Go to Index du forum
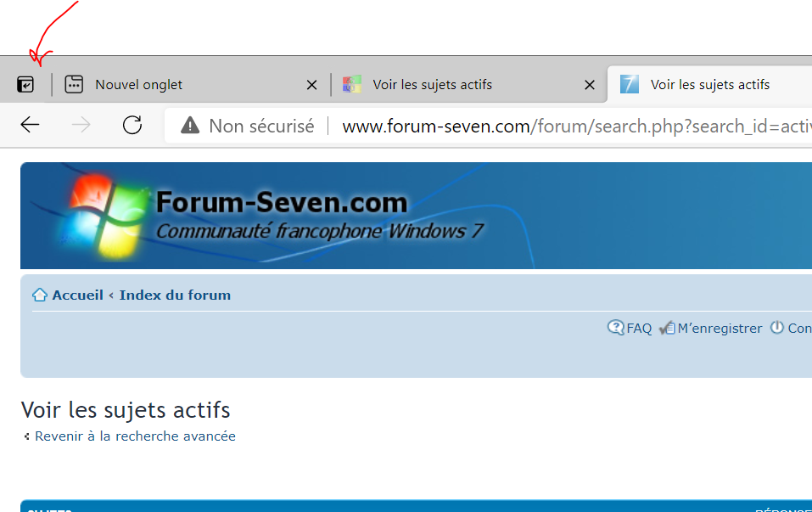This screenshot has width=812, height=512. pyautogui.click(x=175, y=295)
